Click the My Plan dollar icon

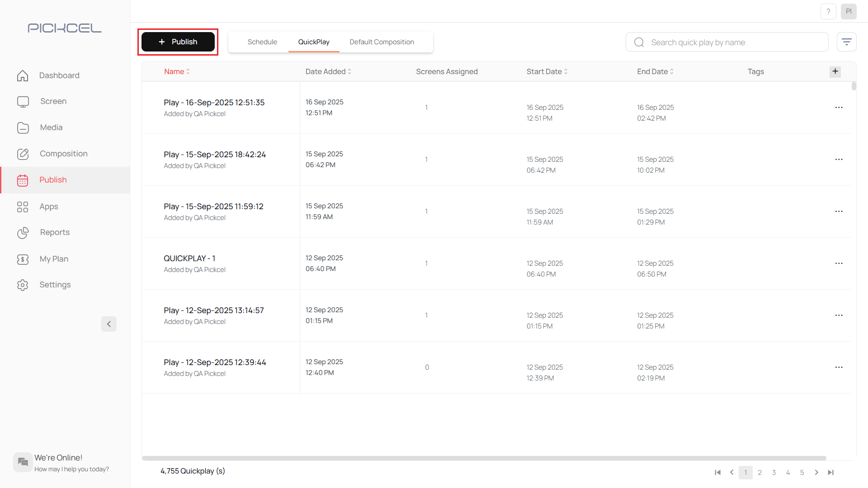tap(23, 259)
